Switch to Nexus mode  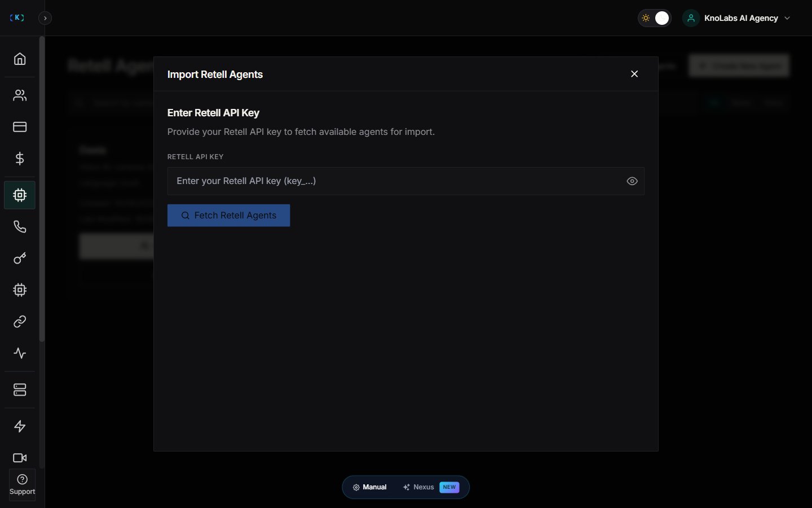[431, 487]
